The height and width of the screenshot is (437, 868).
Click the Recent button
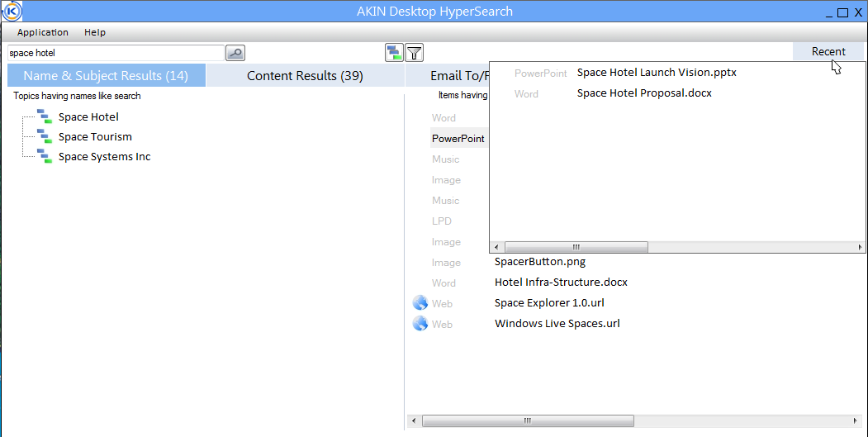828,51
